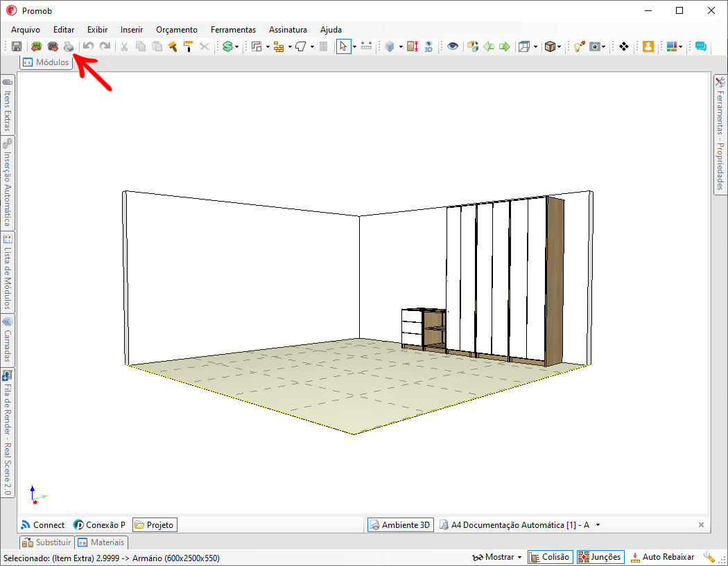Viewport: 728px width, 566px height.
Task: Switch to the Módulos tab
Action: [x=46, y=62]
